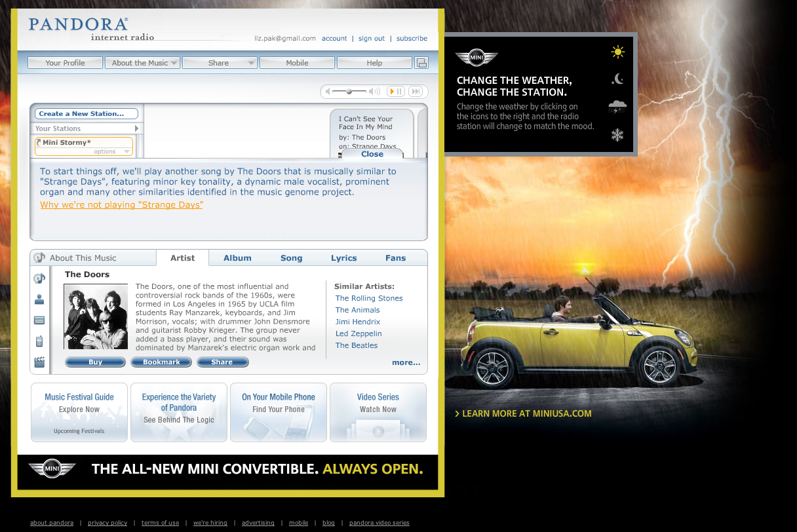Image resolution: width=797 pixels, height=532 pixels.
Task: Click the list lines sidebar icon
Action: [x=39, y=320]
